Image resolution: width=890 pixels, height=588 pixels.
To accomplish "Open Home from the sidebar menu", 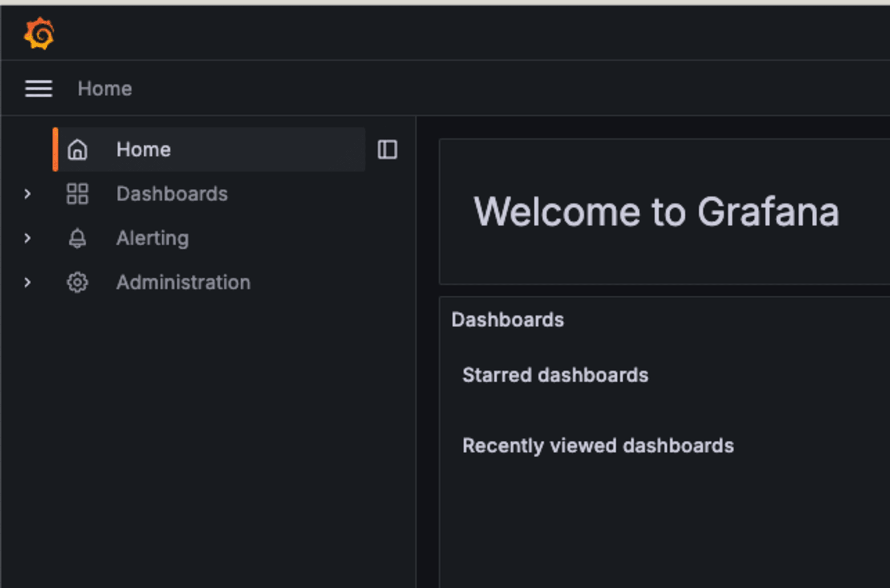I will 209,149.
